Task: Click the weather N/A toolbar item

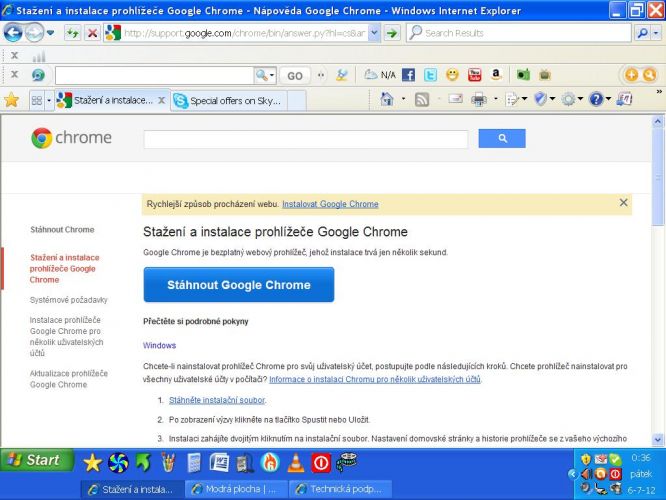Action: pyautogui.click(x=380, y=75)
